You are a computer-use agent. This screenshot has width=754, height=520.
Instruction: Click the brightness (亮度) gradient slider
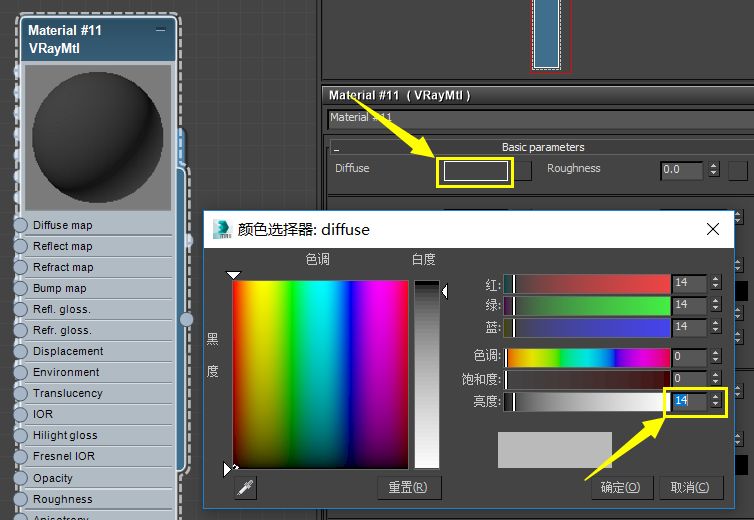point(587,401)
